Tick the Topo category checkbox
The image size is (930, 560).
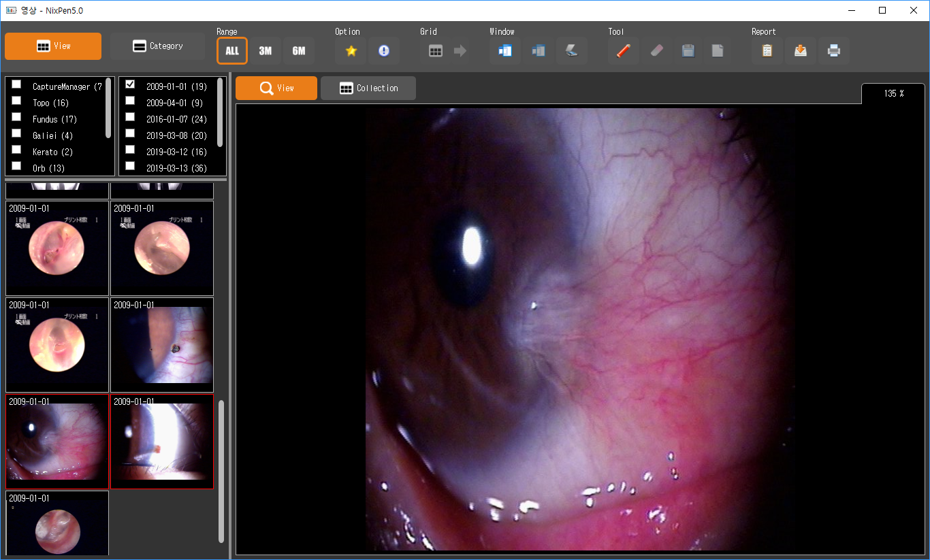(16, 101)
